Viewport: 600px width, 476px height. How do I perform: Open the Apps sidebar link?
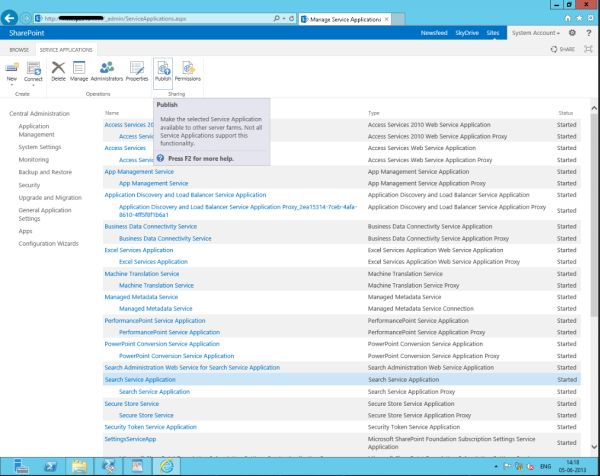tap(25, 231)
